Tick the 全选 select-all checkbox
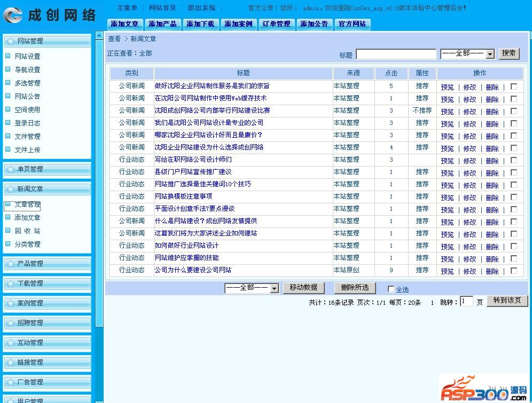The height and width of the screenshot is (403, 532). 391,289
